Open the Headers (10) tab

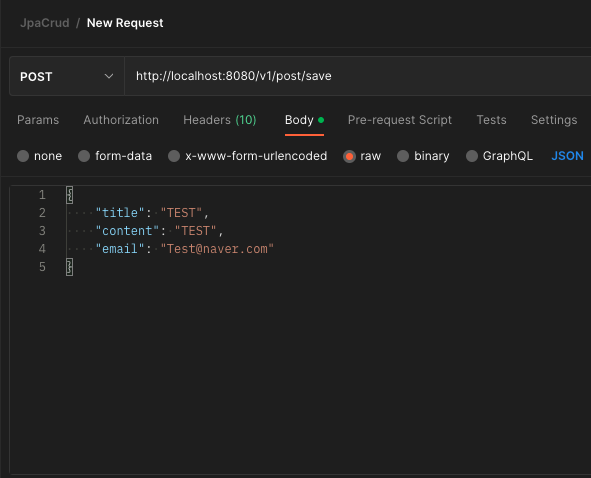coord(220,120)
